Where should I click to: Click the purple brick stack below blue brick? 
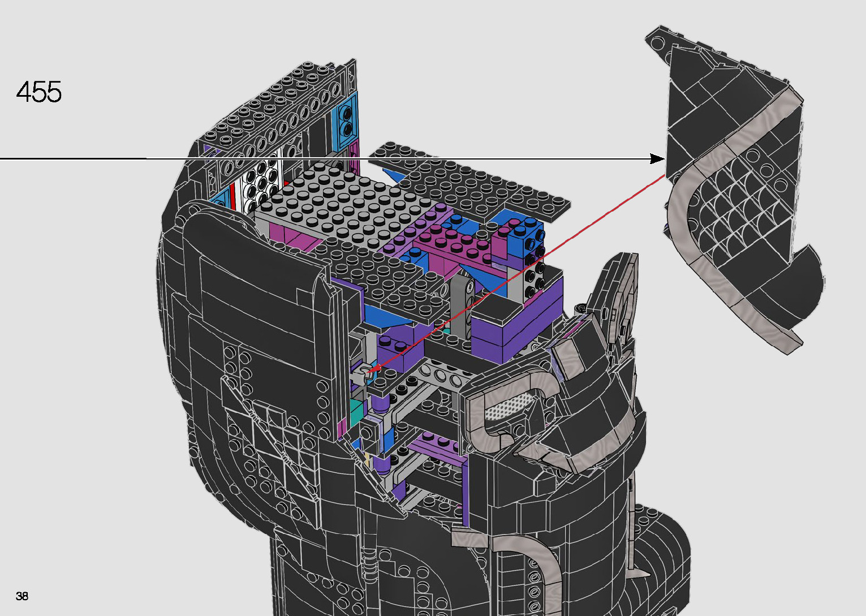click(x=509, y=322)
